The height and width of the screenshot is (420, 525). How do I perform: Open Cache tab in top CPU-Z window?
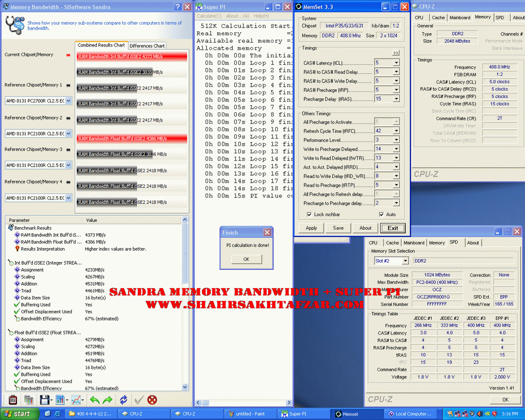(438, 17)
